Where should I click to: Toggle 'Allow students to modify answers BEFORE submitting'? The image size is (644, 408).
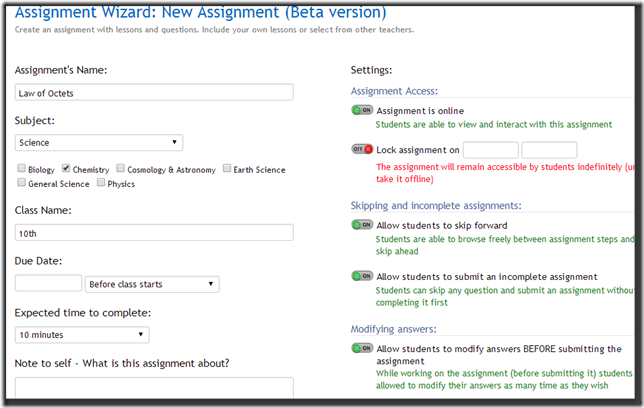[x=362, y=348]
